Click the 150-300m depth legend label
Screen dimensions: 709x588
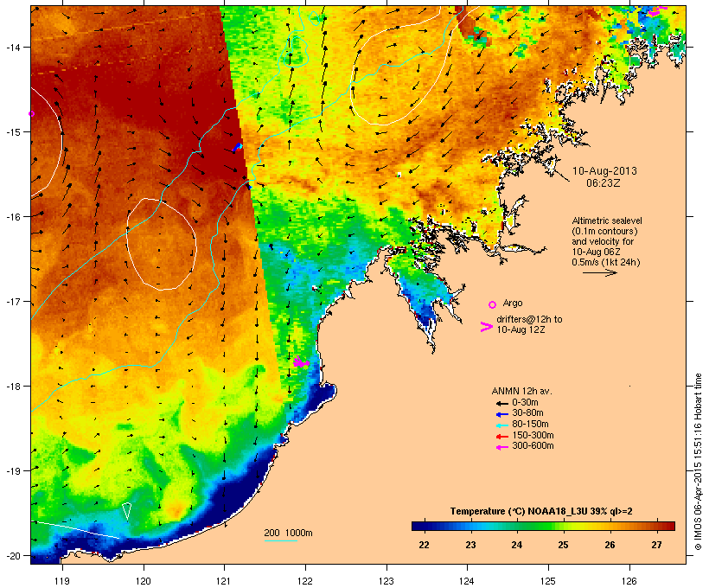tap(533, 436)
